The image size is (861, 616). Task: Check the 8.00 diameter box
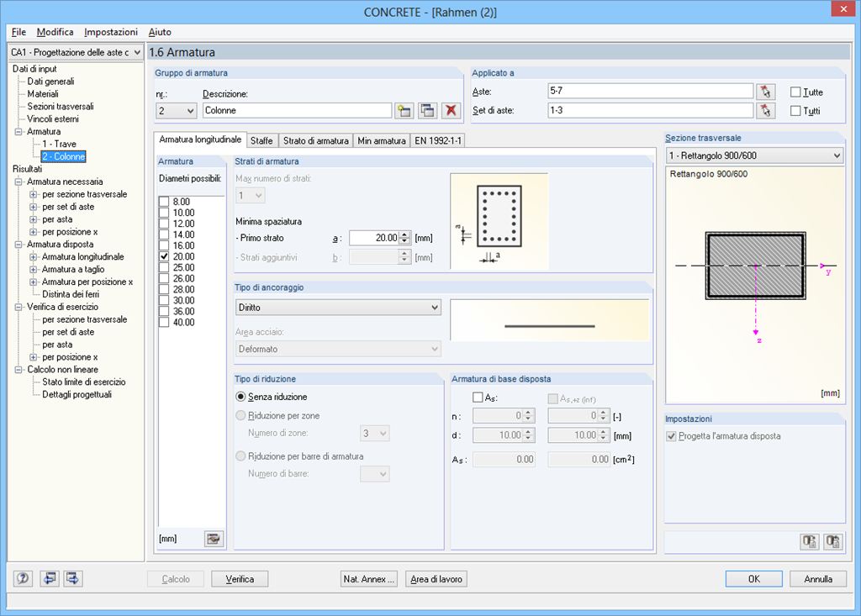(164, 202)
